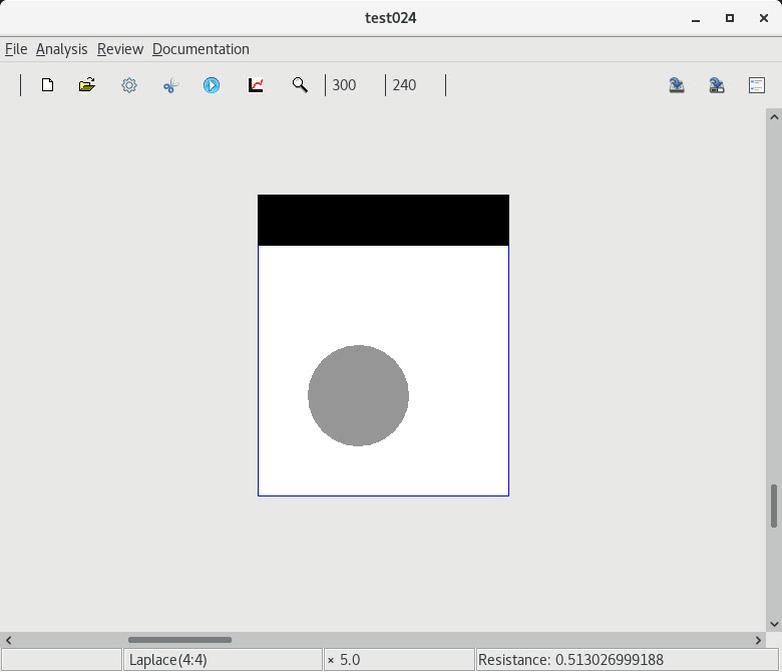The image size is (782, 672).
Task: Click the new document icon
Action: (47, 85)
